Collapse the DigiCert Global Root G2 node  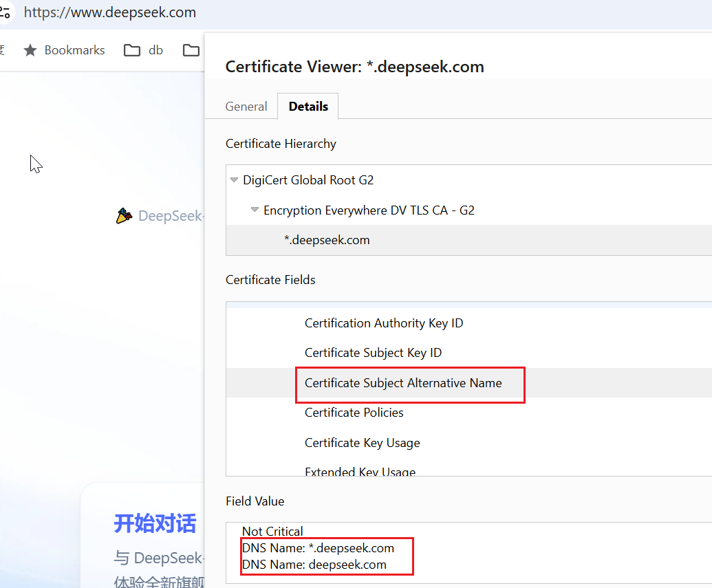click(235, 179)
